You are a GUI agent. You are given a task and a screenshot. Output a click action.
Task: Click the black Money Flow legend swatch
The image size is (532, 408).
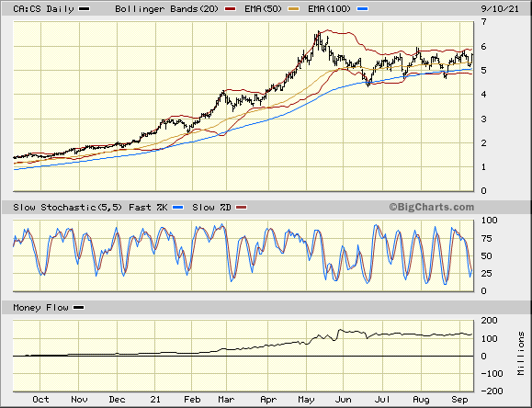pyautogui.click(x=79, y=308)
